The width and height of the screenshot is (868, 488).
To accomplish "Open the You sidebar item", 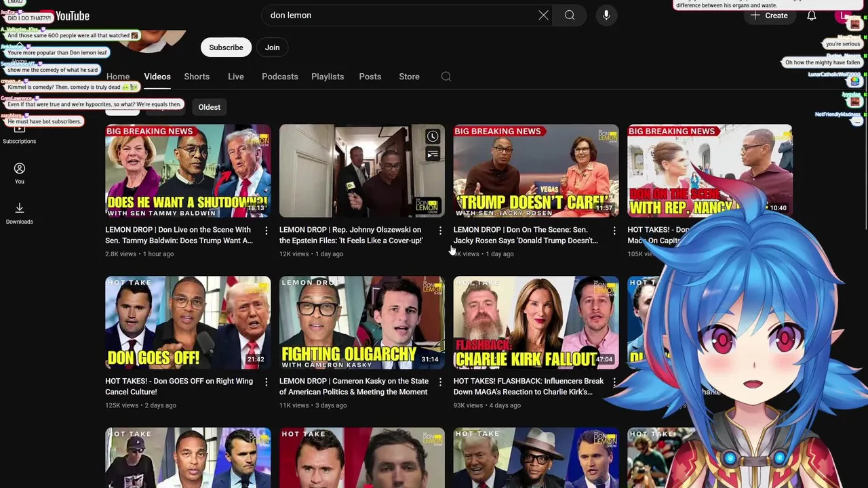I will coord(19,174).
